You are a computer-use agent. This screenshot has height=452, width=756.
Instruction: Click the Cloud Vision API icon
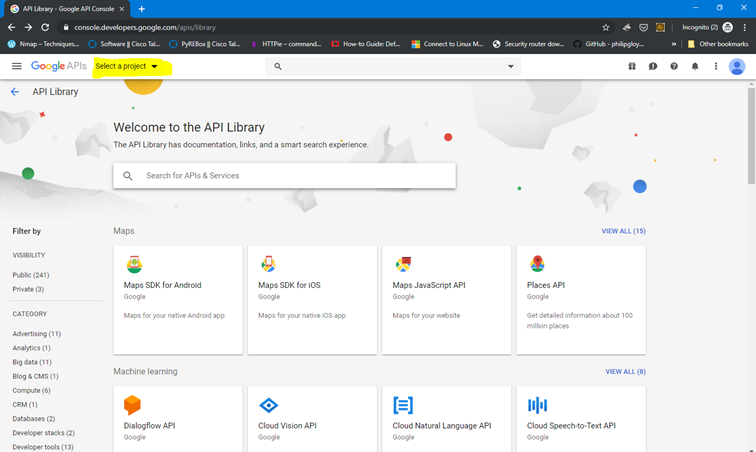click(269, 405)
